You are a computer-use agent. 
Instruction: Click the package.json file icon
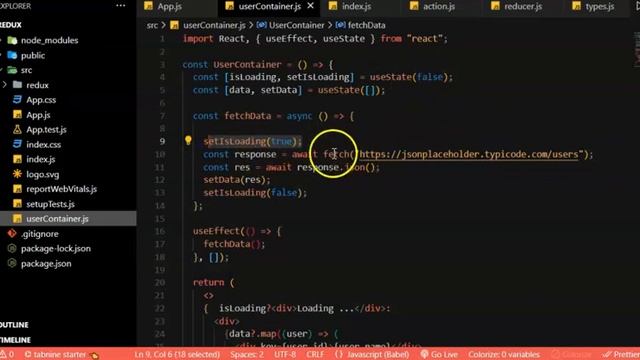12,263
